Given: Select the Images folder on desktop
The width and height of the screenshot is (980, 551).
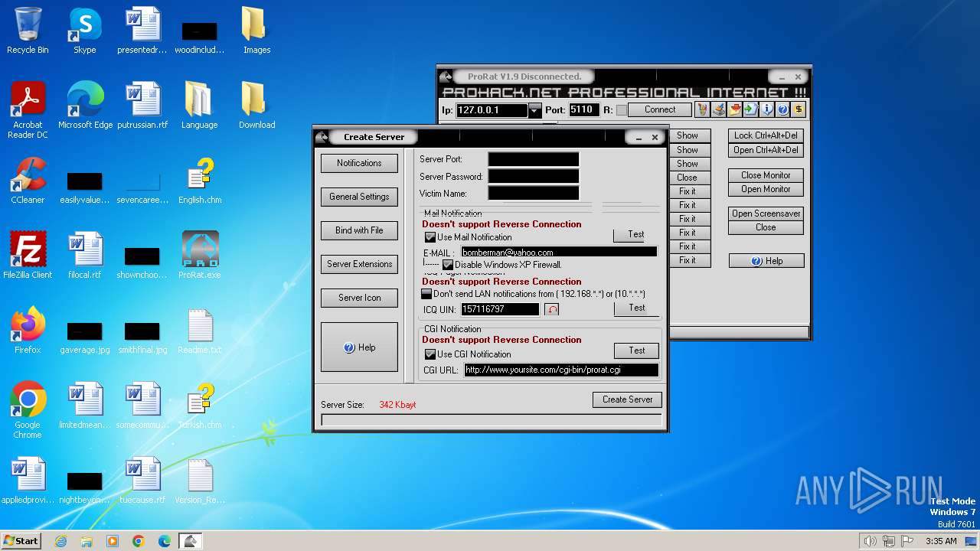Looking at the screenshot, I should tap(257, 31).
